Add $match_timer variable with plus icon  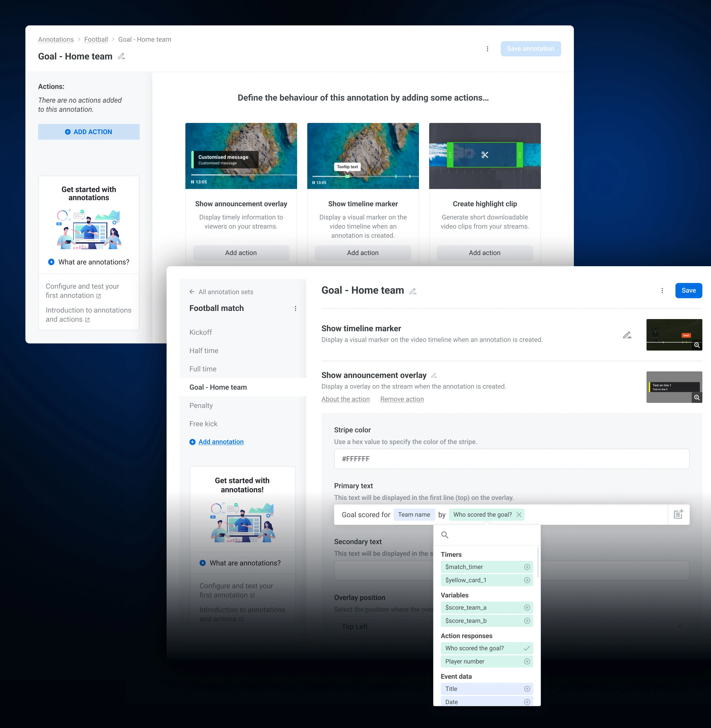(527, 567)
